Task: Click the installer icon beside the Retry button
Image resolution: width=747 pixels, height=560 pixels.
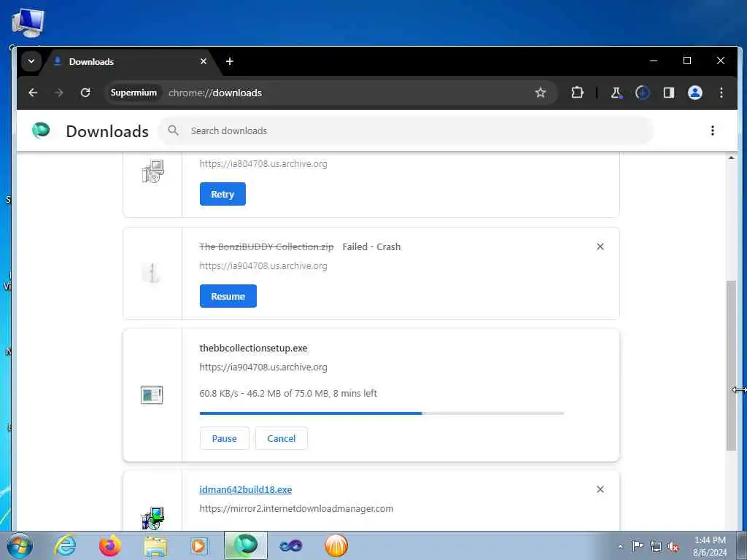Action: (x=153, y=171)
